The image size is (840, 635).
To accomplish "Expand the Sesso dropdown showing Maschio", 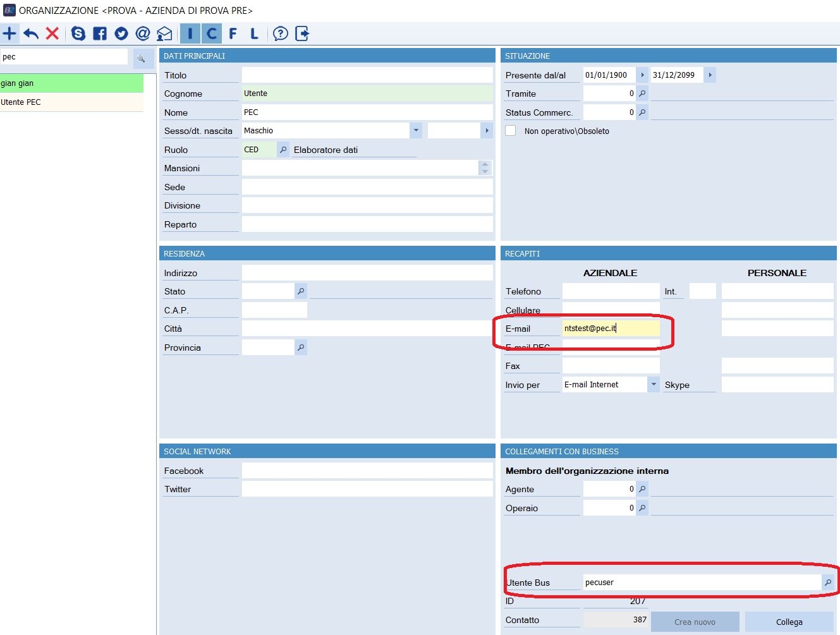I will point(416,131).
